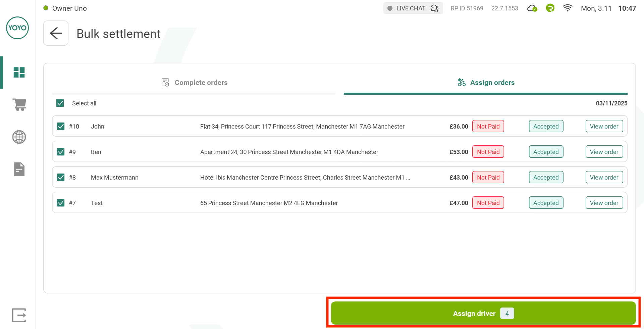Deselect order #8 Max Mustermann
The height and width of the screenshot is (329, 644).
[61, 177]
